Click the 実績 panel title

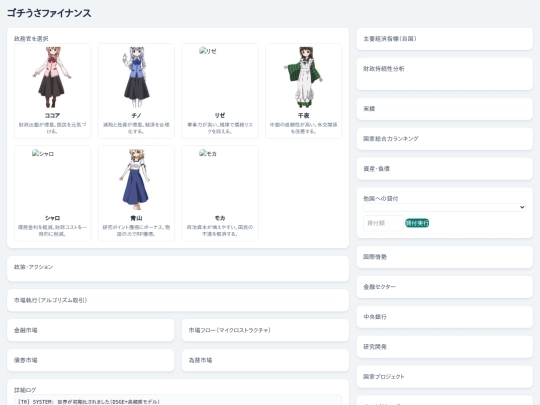click(369, 109)
